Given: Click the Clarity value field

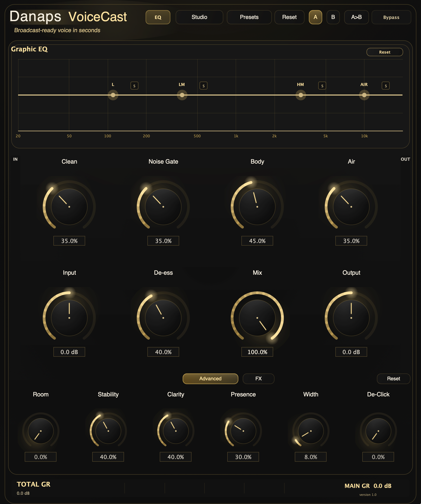Looking at the screenshot, I should pos(176,457).
